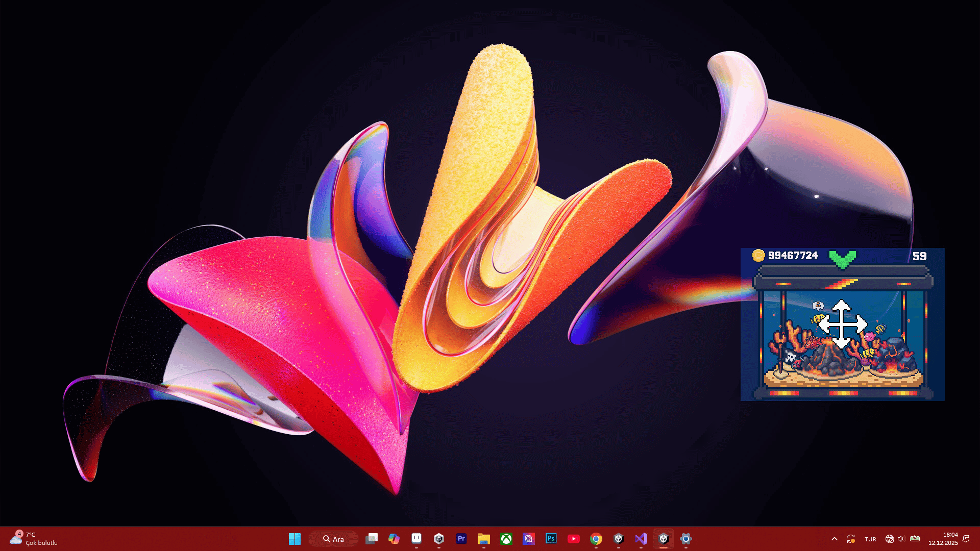Click the pink pufferfish in the aquarium

[x=869, y=337]
